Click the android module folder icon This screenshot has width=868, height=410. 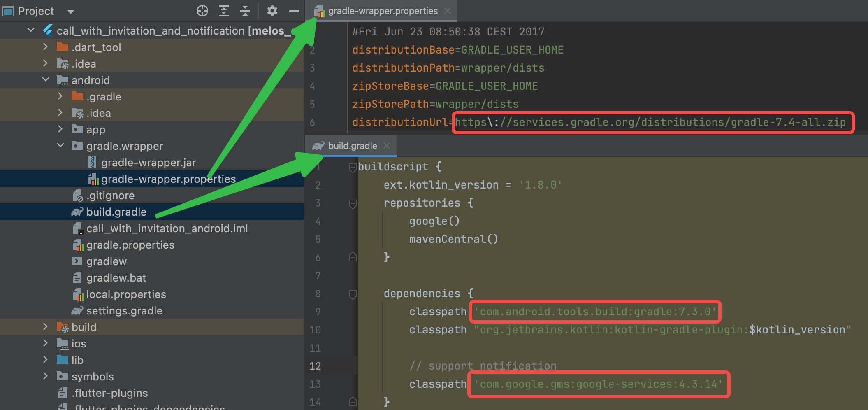click(63, 80)
